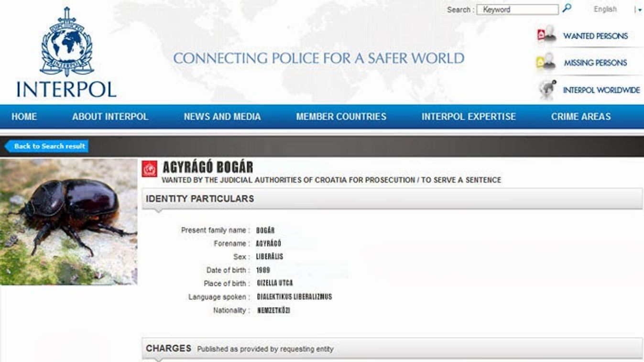Open the Wanted Persons icon

[546, 34]
